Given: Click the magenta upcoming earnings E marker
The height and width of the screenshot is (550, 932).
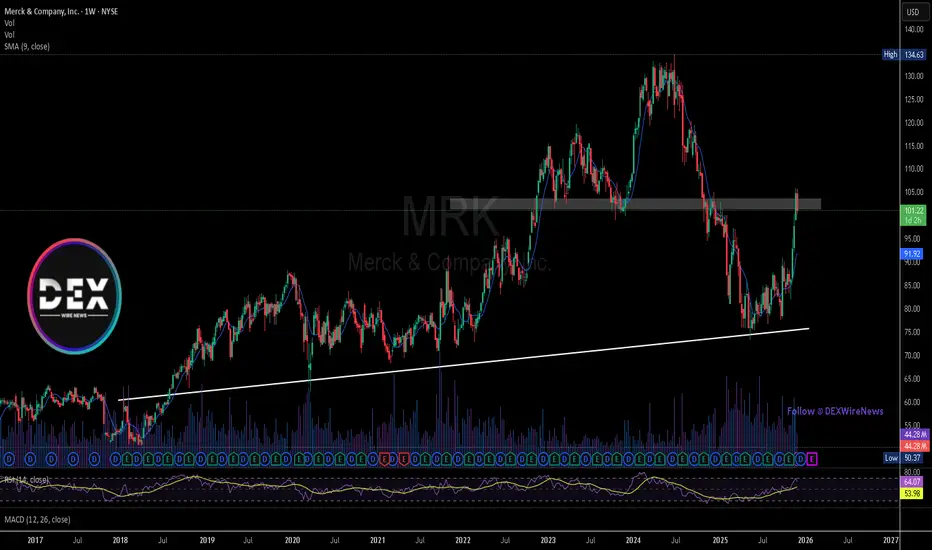Looking at the screenshot, I should [x=812, y=459].
